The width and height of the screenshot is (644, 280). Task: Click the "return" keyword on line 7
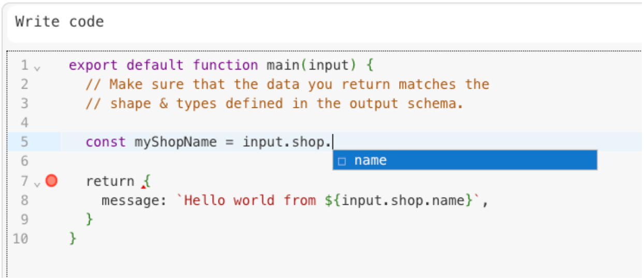click(110, 181)
